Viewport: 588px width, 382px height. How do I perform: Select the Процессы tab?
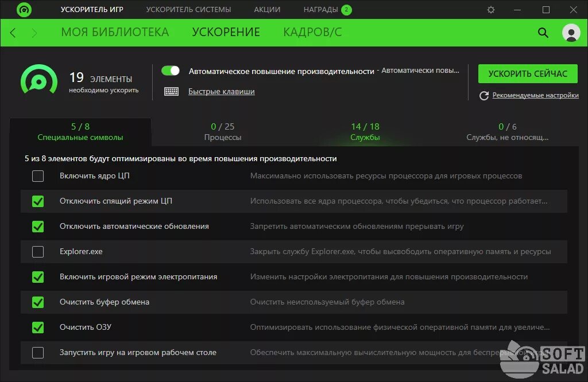click(x=223, y=131)
